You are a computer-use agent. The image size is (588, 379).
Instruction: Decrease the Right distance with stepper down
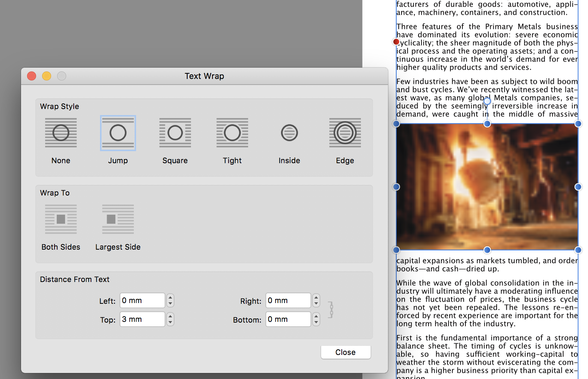pos(316,304)
